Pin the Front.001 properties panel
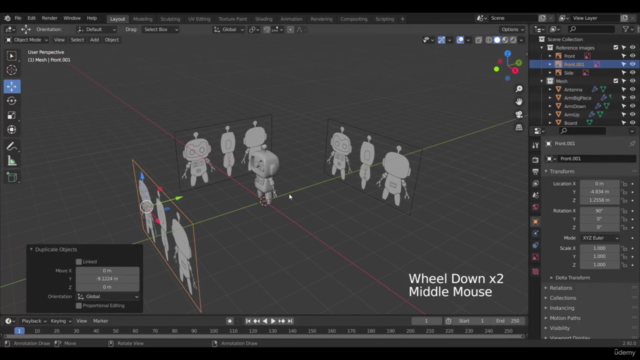Image resolution: width=640 pixels, height=360 pixels. (x=632, y=144)
